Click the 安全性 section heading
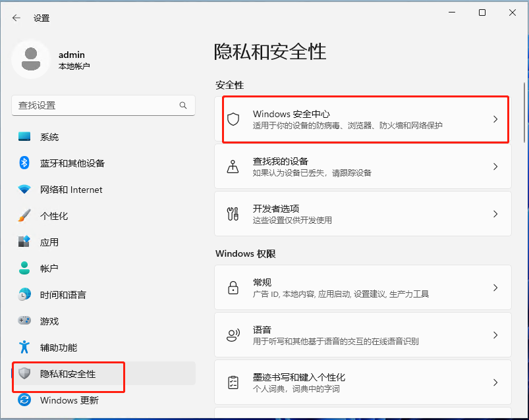 coord(229,85)
